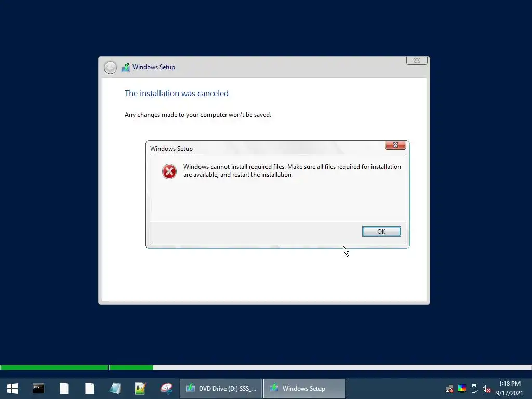This screenshot has width=532, height=399.
Task: Click the muted volume tray icon
Action: pos(486,389)
